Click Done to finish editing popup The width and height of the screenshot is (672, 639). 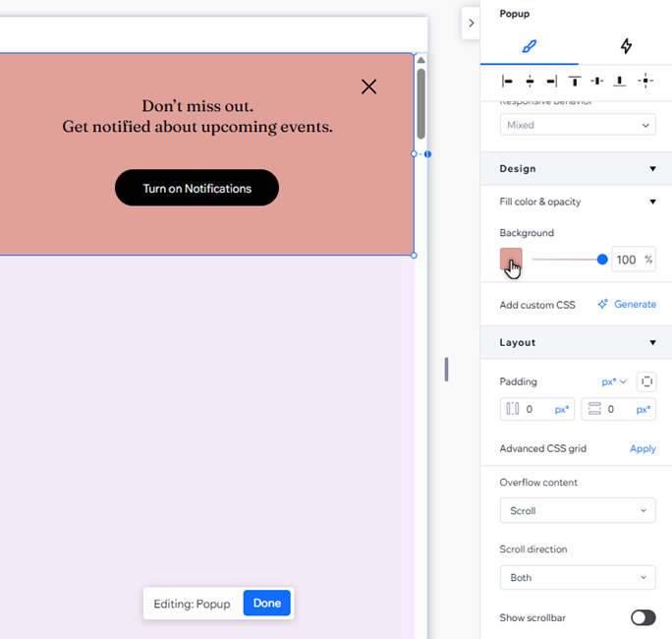pyautogui.click(x=266, y=603)
